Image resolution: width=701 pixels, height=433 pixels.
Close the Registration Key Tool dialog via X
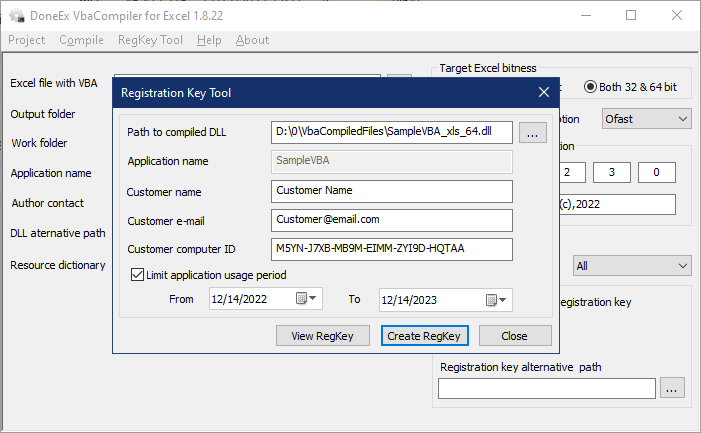[544, 92]
